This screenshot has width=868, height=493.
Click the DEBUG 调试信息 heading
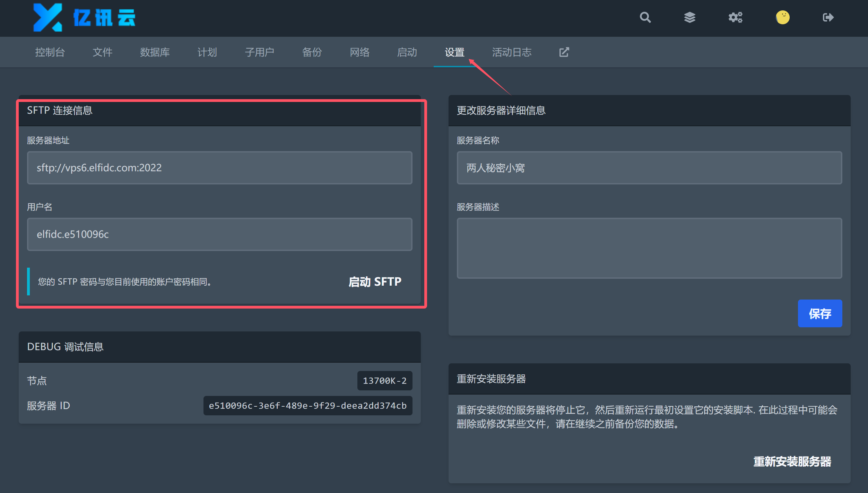click(x=65, y=347)
